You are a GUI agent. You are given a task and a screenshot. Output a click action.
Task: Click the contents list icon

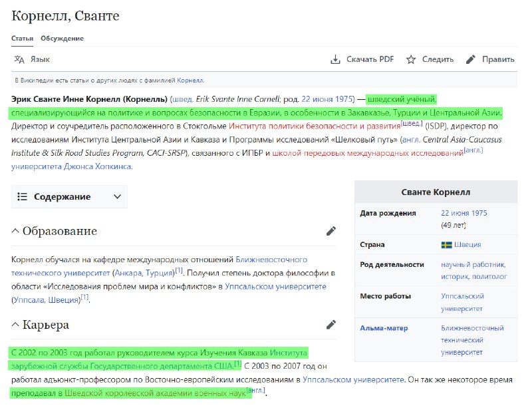pyautogui.click(x=22, y=196)
